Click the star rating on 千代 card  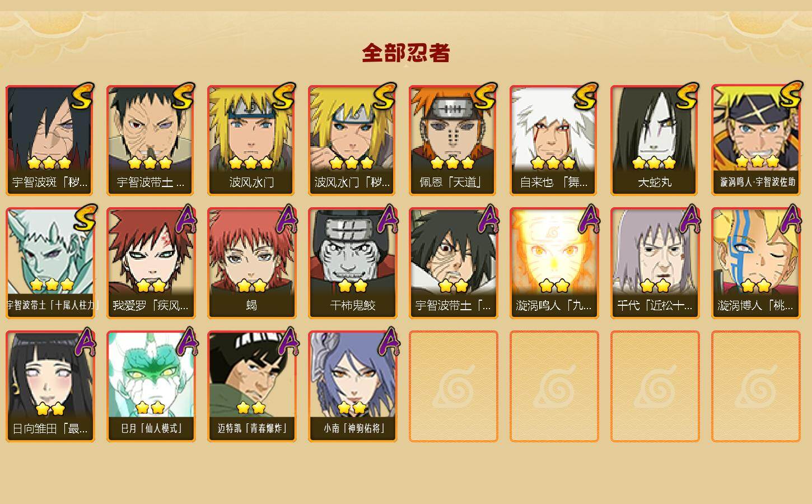655,286
